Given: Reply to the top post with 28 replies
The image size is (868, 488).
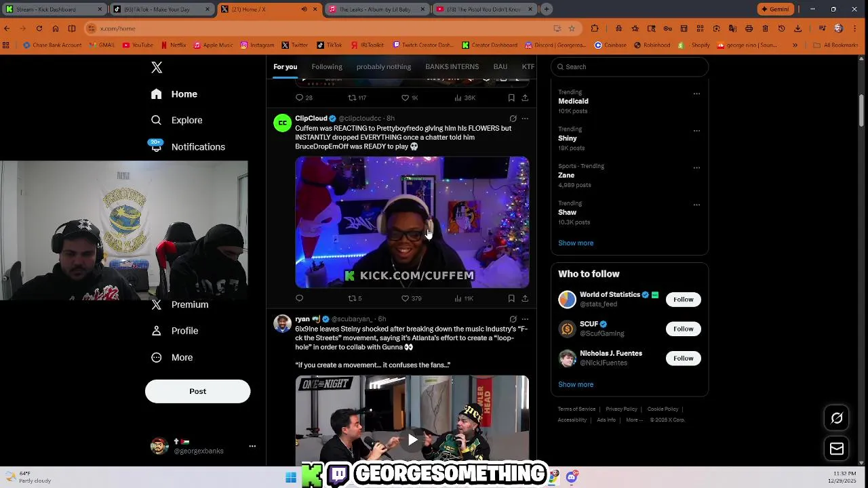Looking at the screenshot, I should coord(304,98).
